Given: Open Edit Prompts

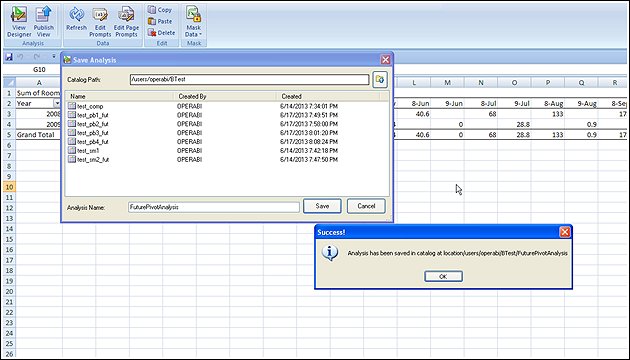Looking at the screenshot, I should point(100,22).
